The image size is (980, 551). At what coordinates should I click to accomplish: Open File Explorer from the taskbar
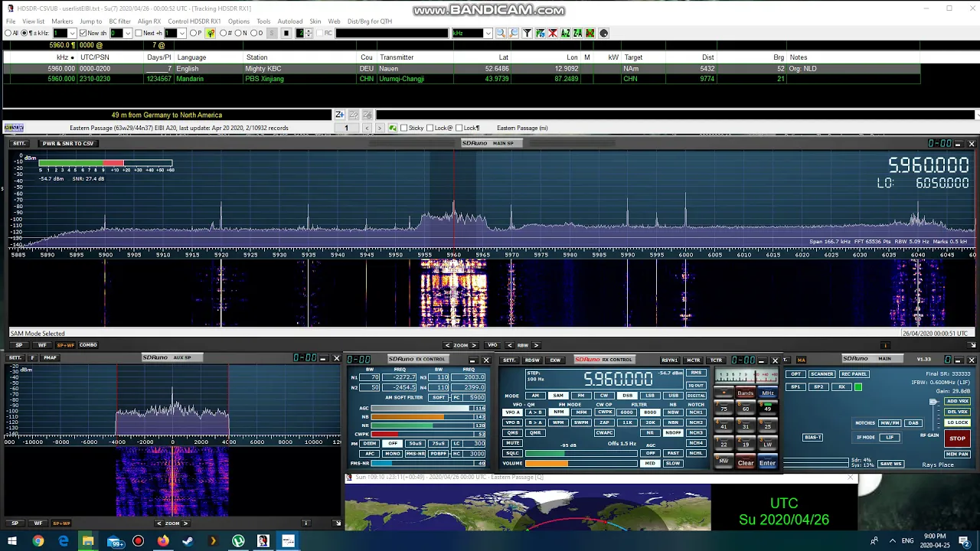88,541
